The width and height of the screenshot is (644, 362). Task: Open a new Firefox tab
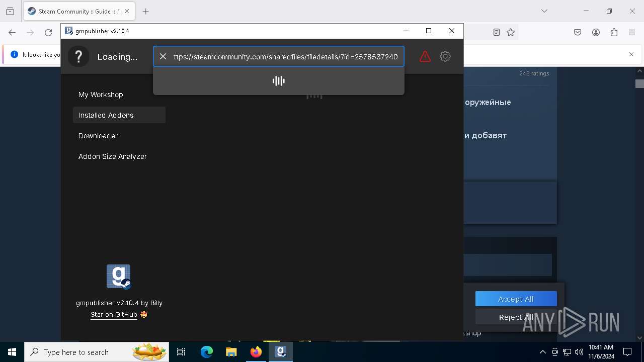145,11
